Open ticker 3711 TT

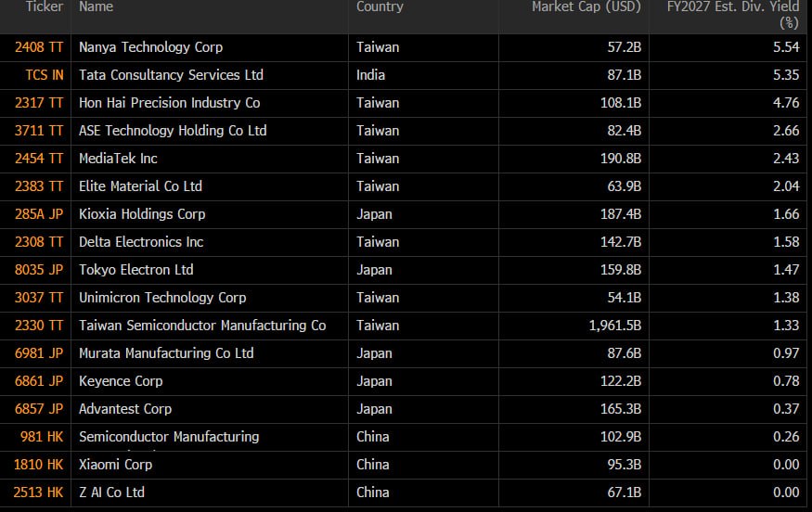point(39,131)
